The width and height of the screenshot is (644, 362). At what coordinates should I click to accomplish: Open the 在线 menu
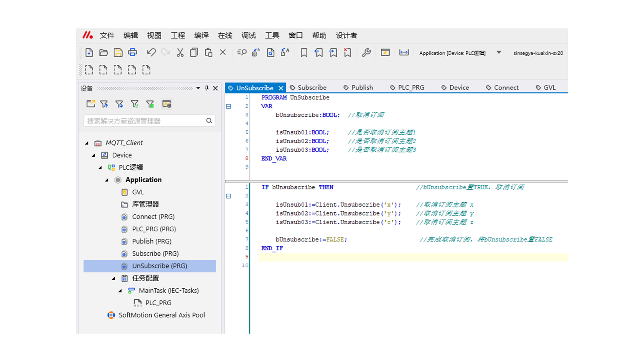(x=225, y=36)
